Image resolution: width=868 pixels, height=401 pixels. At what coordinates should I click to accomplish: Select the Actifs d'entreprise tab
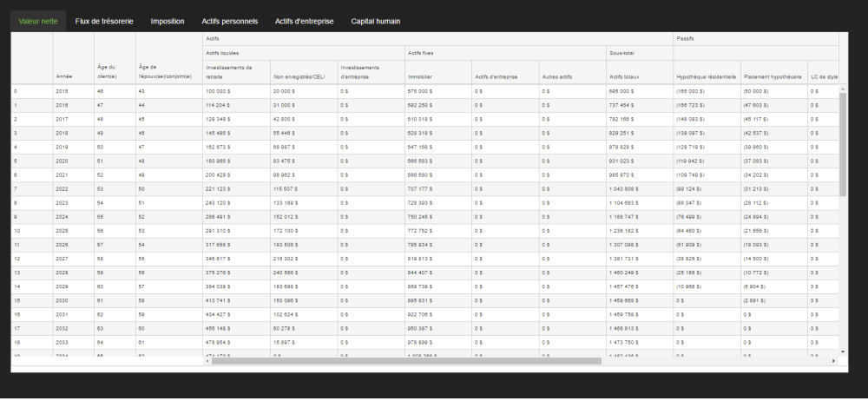pos(304,21)
